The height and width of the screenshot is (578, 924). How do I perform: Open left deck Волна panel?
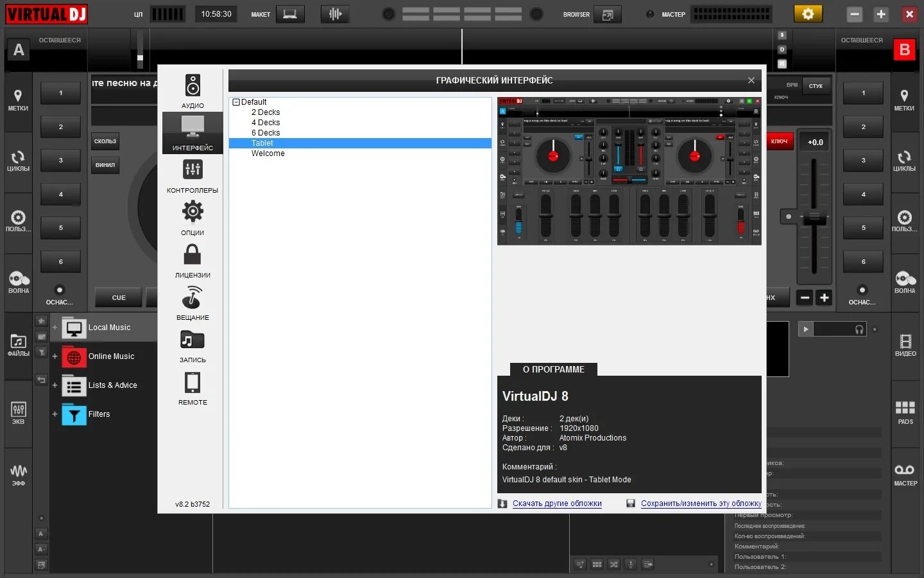click(19, 283)
